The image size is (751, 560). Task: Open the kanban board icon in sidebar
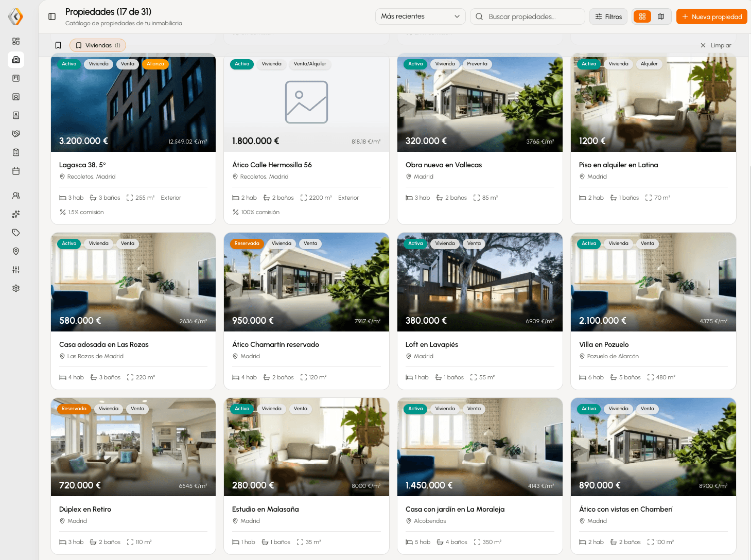point(16,78)
